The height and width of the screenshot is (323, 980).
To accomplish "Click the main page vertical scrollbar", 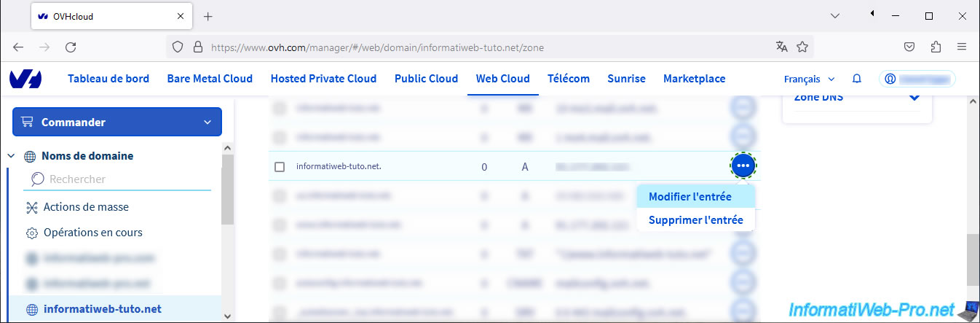I will (973, 261).
